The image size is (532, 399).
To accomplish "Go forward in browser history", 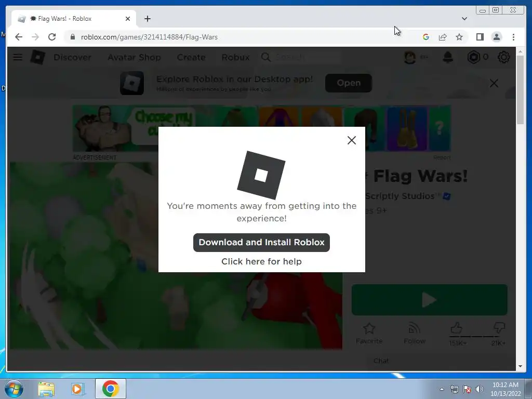I will [x=35, y=37].
